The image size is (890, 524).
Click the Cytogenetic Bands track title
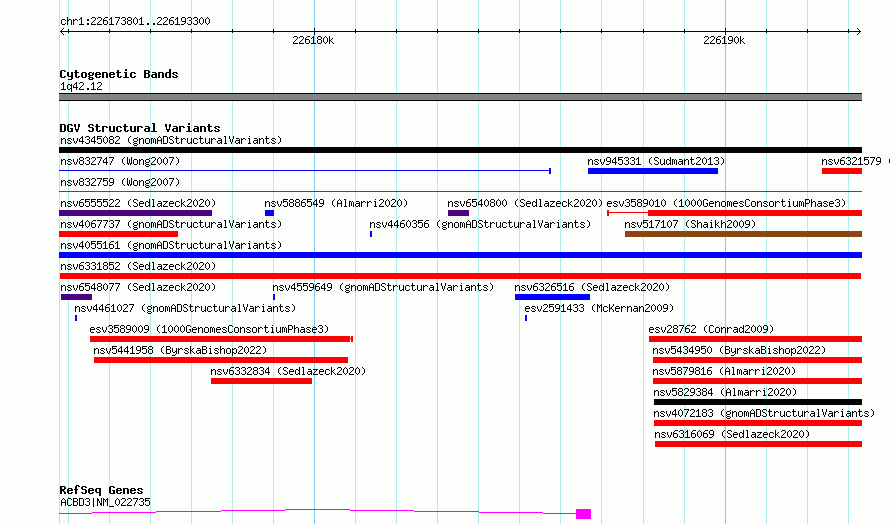(x=119, y=74)
